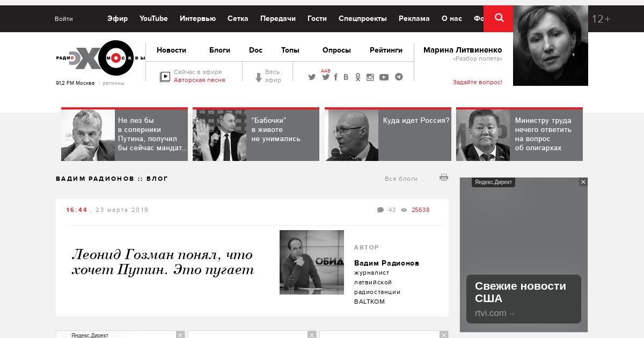
Task: Open the Facebook icon
Action: point(335,77)
